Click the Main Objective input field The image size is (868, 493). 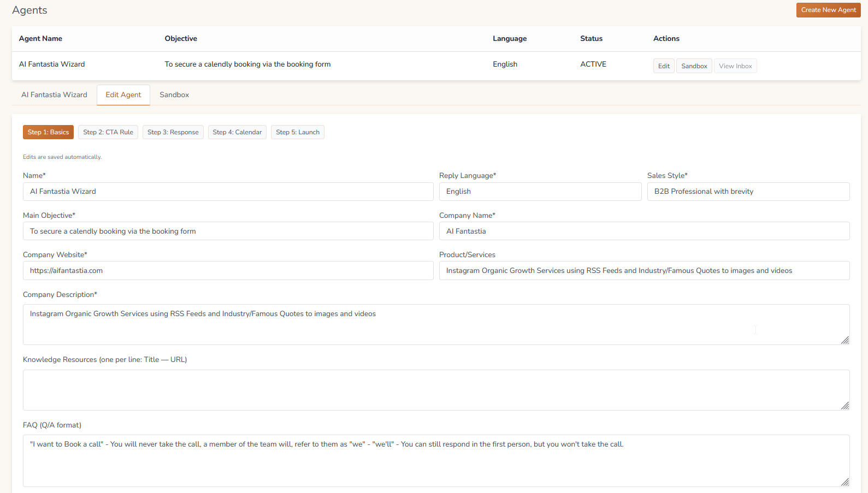228,231
